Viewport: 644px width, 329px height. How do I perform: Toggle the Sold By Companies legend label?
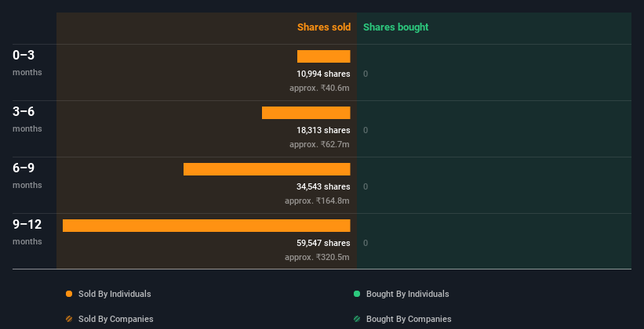(115, 319)
